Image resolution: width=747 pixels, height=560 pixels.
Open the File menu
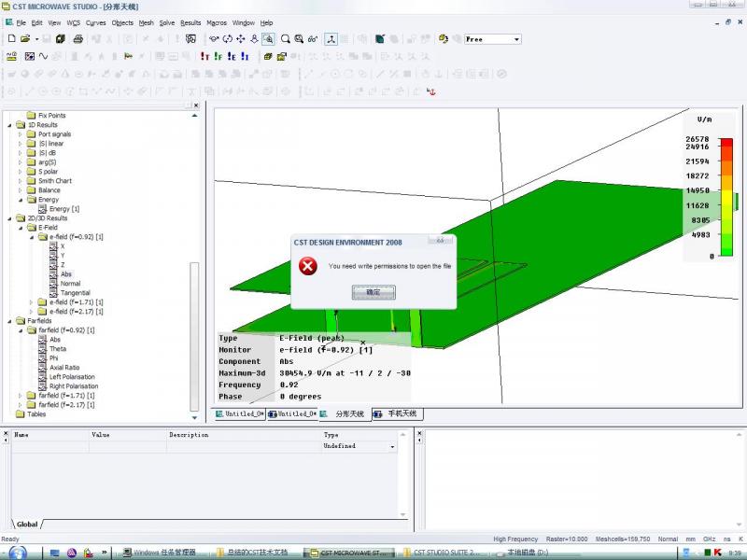[x=21, y=22]
